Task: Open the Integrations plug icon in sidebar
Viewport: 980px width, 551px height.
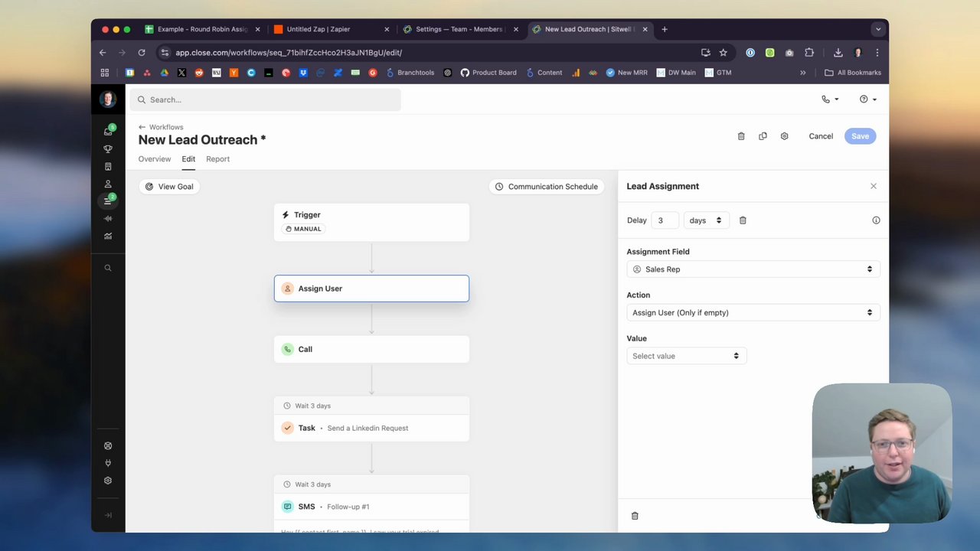Action: click(108, 463)
